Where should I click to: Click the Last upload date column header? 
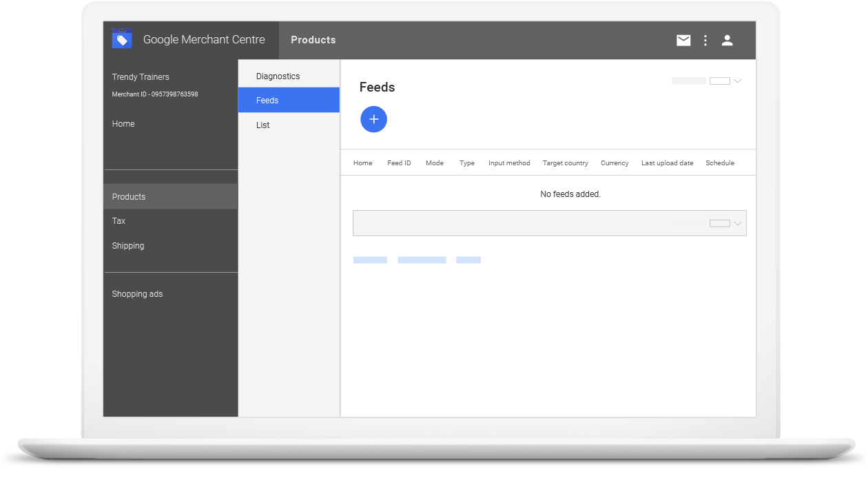pyautogui.click(x=667, y=163)
